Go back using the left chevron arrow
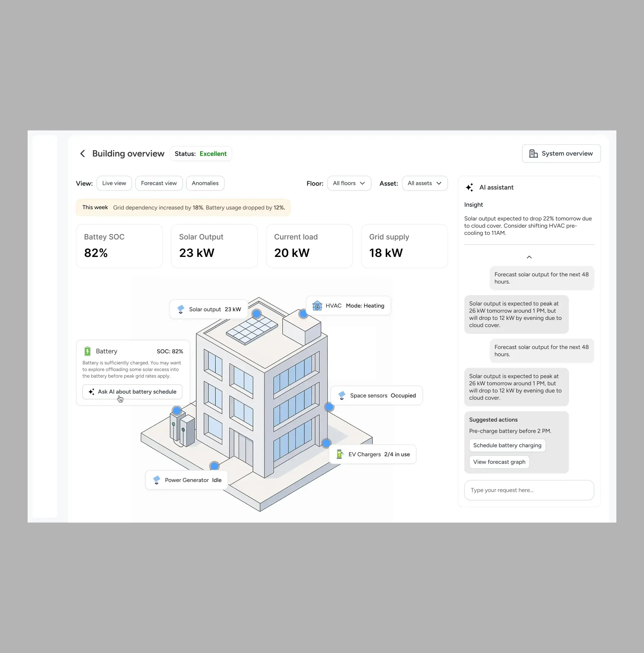 click(83, 154)
